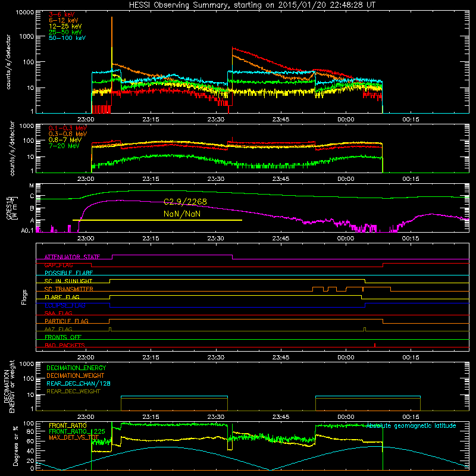
Task: Click the 'FRONT_RATIO_1225' legend label
Action: [77, 431]
